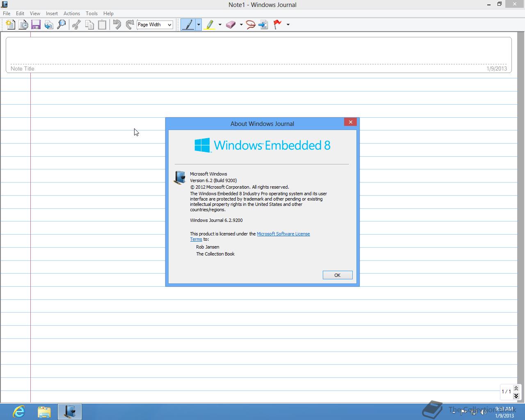Viewport: 525px width, 420px height.
Task: Redo the last undone action
Action: [x=130, y=25]
